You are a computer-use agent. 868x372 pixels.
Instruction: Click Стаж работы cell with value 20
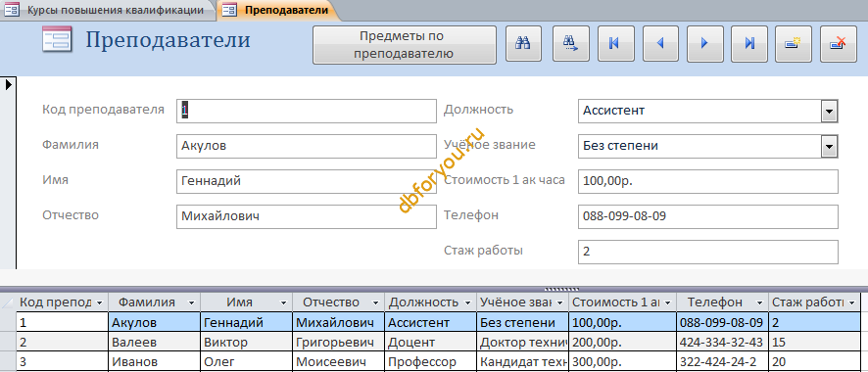(x=814, y=362)
